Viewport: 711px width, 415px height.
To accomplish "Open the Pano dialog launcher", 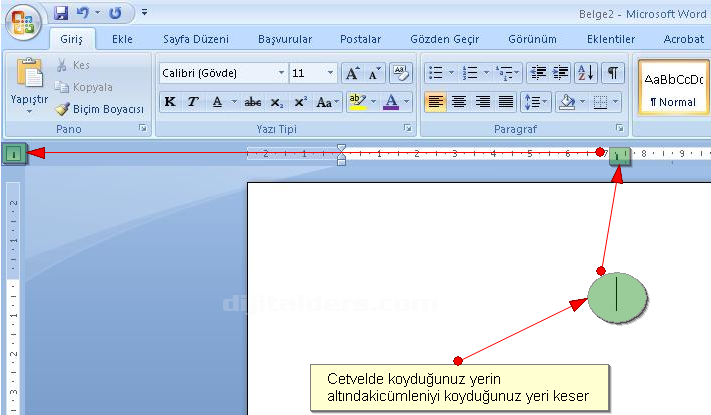I will pos(143,128).
